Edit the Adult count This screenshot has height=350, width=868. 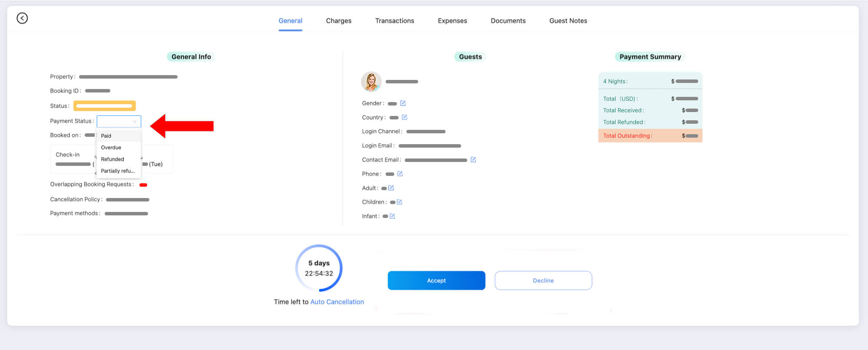click(x=391, y=188)
